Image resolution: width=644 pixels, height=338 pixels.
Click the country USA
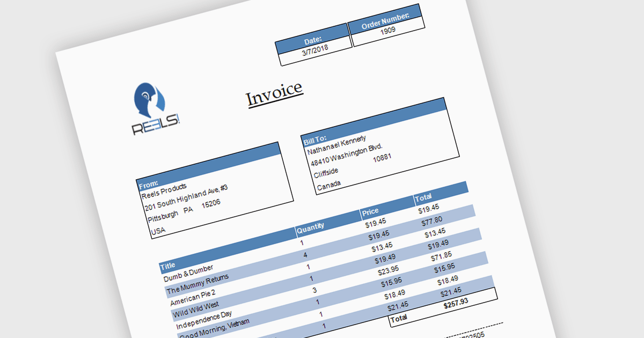pyautogui.click(x=158, y=231)
